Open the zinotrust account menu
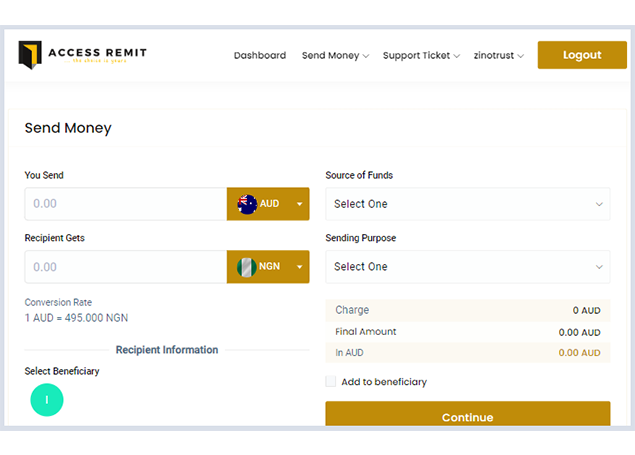This screenshot has height=455, width=635. click(x=499, y=56)
